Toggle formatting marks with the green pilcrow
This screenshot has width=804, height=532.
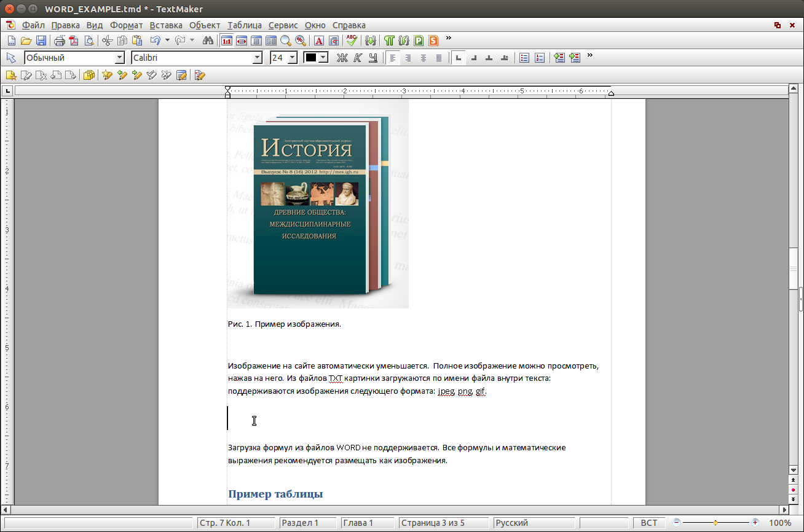(x=389, y=41)
